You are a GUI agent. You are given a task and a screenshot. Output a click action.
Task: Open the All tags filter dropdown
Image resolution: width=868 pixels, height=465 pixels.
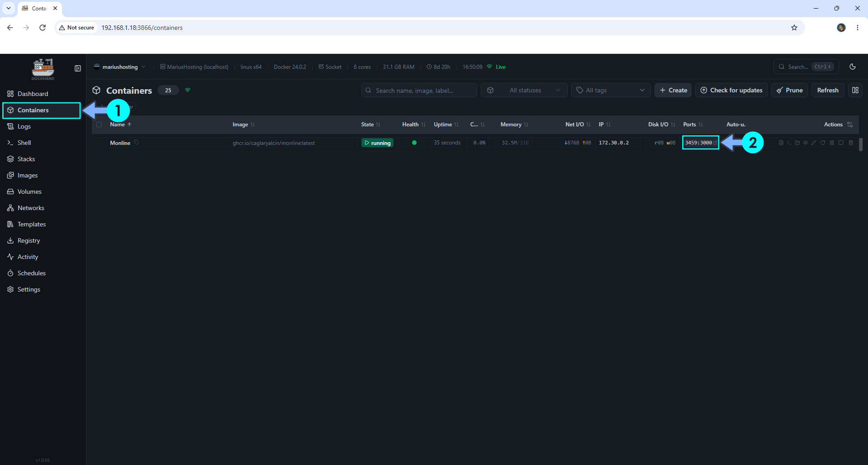click(x=611, y=90)
